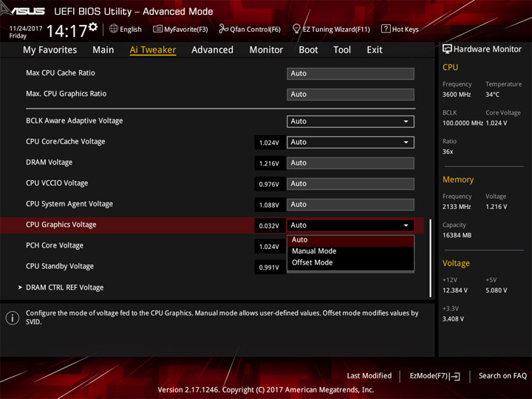The height and width of the screenshot is (399, 532).
Task: Open the Tool tab
Action: [342, 50]
